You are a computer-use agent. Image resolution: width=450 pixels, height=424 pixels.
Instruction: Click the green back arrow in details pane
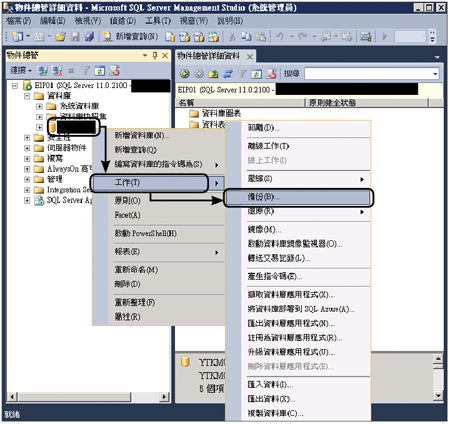pyautogui.click(x=185, y=74)
